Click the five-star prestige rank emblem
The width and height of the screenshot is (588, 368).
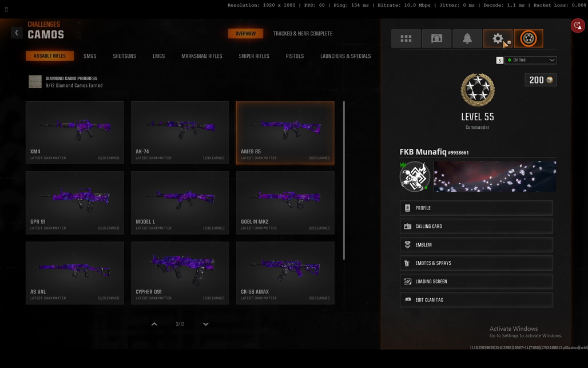click(478, 90)
